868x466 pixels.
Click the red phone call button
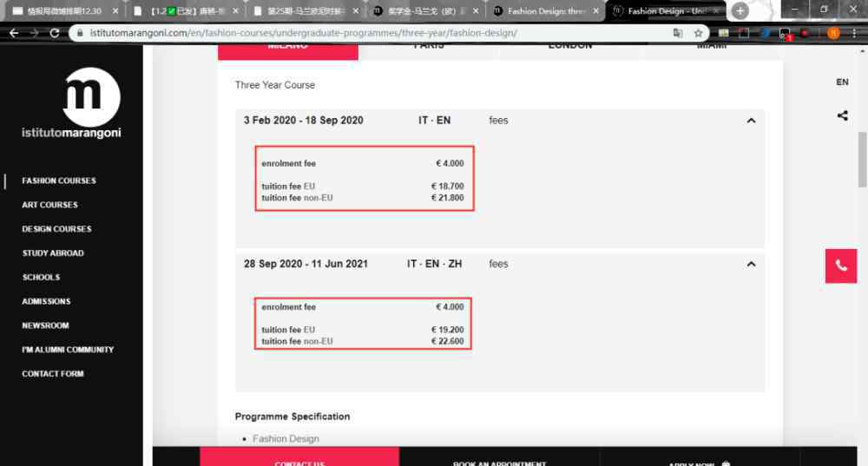(841, 266)
